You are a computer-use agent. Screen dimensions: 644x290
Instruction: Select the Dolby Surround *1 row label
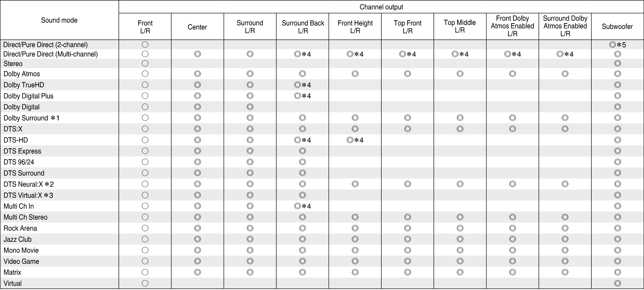click(x=32, y=118)
